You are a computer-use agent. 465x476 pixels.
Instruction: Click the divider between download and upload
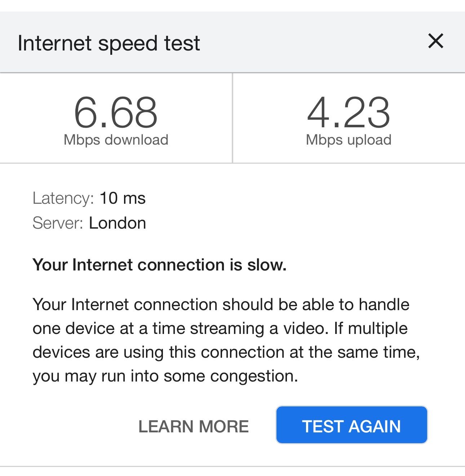pyautogui.click(x=232, y=118)
